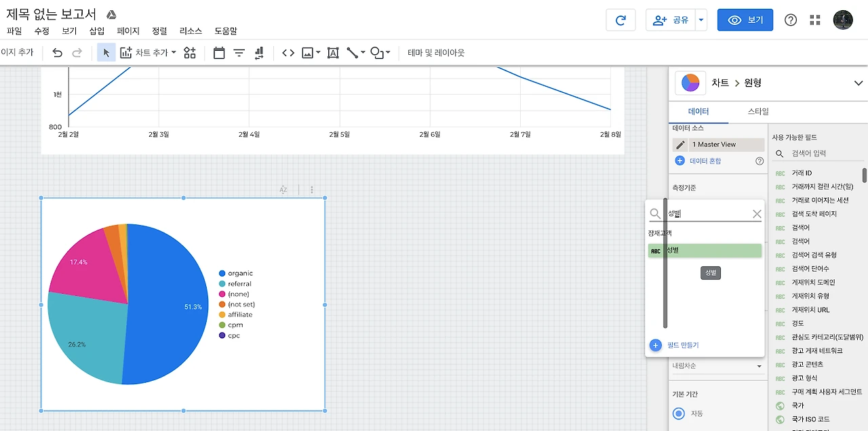Open the 보기 menu in menu bar
The width and height of the screenshot is (868, 431).
(x=69, y=31)
